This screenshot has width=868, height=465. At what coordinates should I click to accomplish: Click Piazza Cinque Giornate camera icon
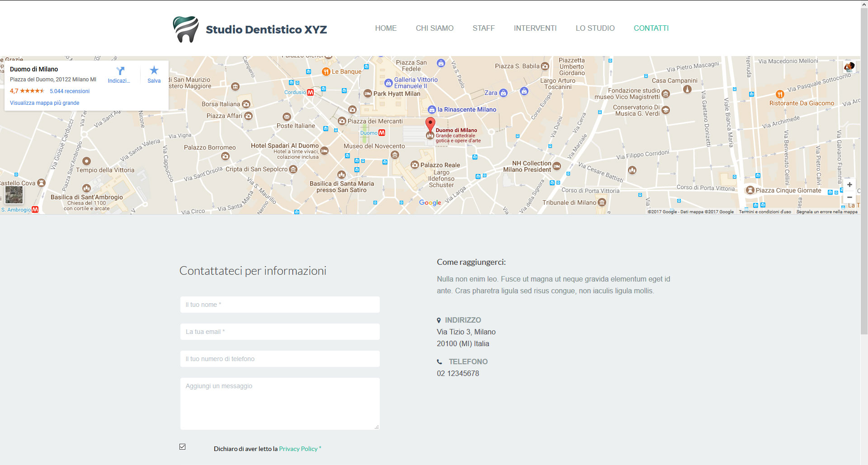click(750, 190)
